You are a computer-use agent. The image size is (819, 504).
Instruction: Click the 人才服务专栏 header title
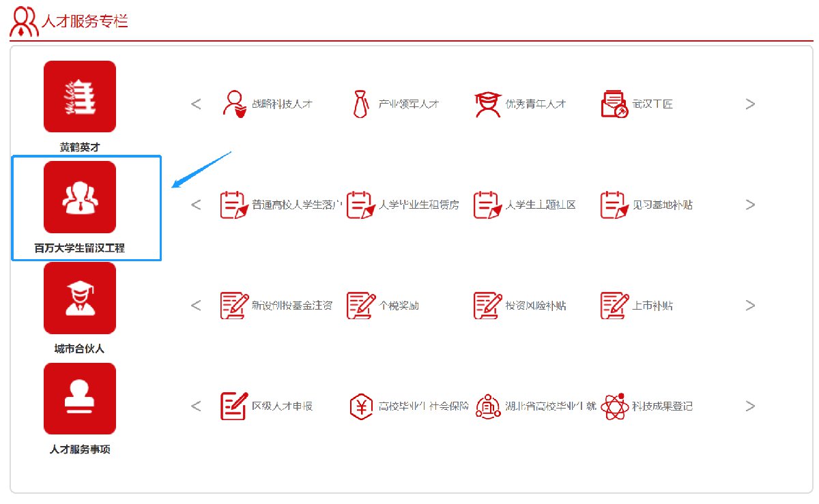(85, 21)
